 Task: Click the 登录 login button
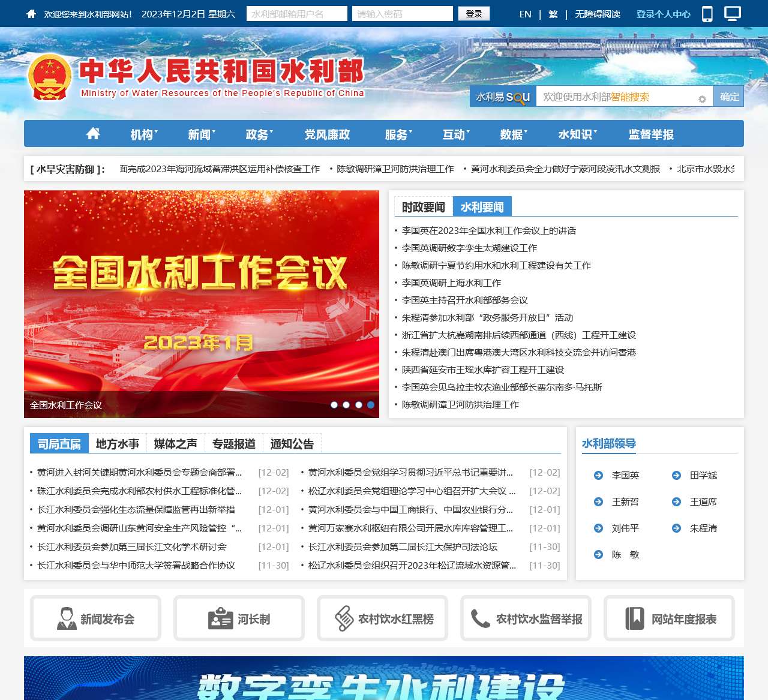pyautogui.click(x=474, y=14)
